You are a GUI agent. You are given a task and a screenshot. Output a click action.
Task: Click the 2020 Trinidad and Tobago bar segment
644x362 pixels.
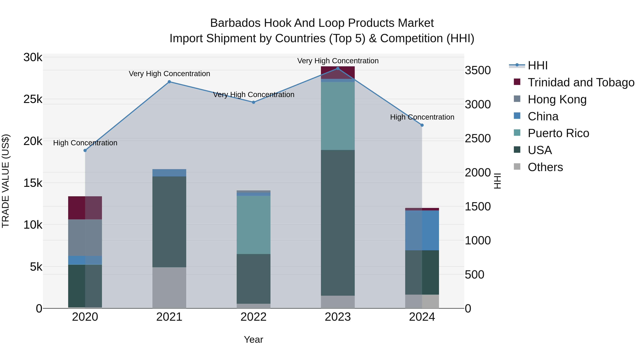pyautogui.click(x=85, y=208)
